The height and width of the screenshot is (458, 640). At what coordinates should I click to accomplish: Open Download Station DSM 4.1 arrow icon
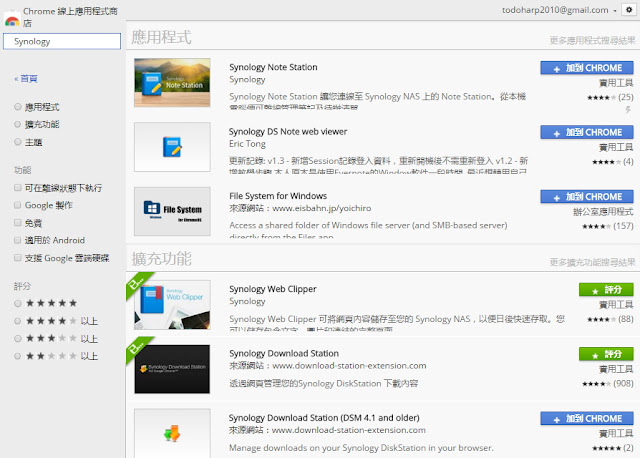(172, 434)
